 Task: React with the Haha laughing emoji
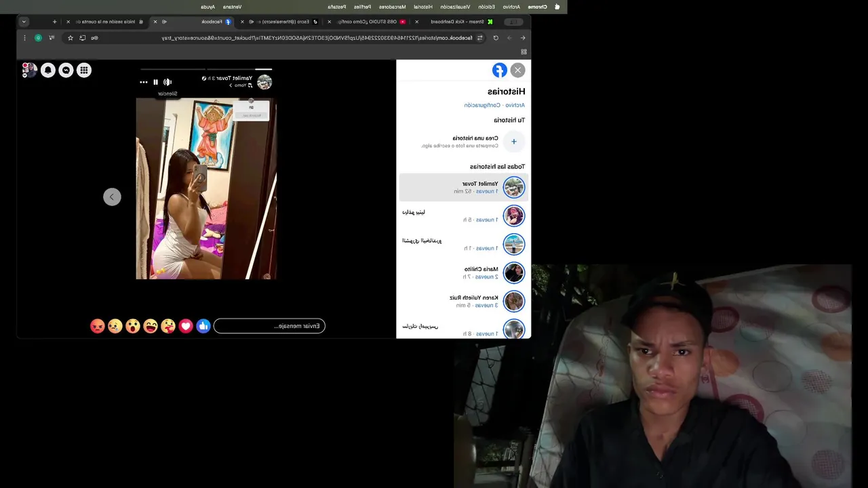click(151, 326)
